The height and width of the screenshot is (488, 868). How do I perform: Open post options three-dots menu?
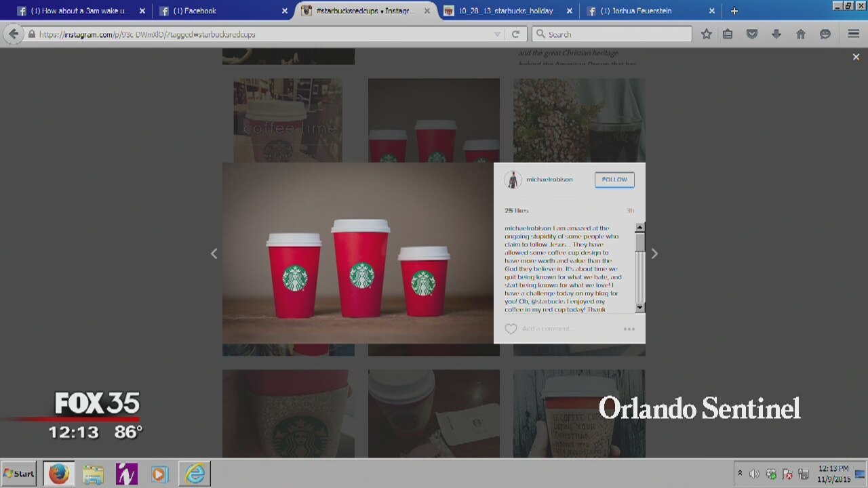629,329
